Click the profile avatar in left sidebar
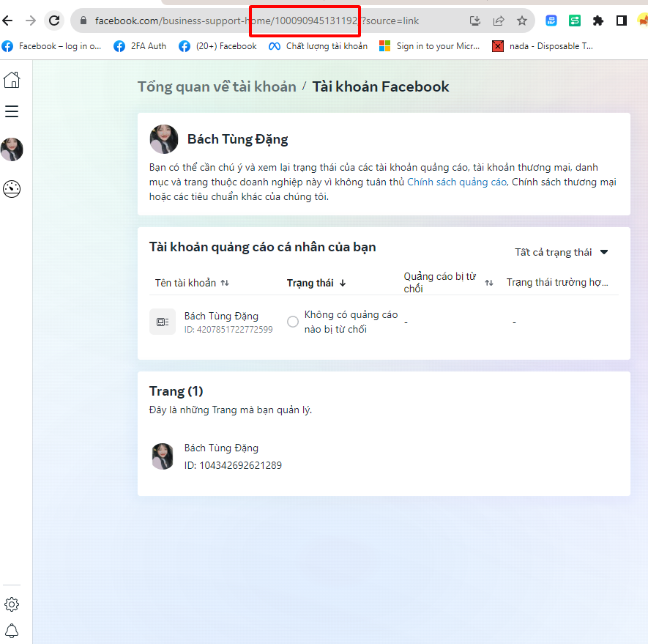648x644 pixels. click(12, 149)
